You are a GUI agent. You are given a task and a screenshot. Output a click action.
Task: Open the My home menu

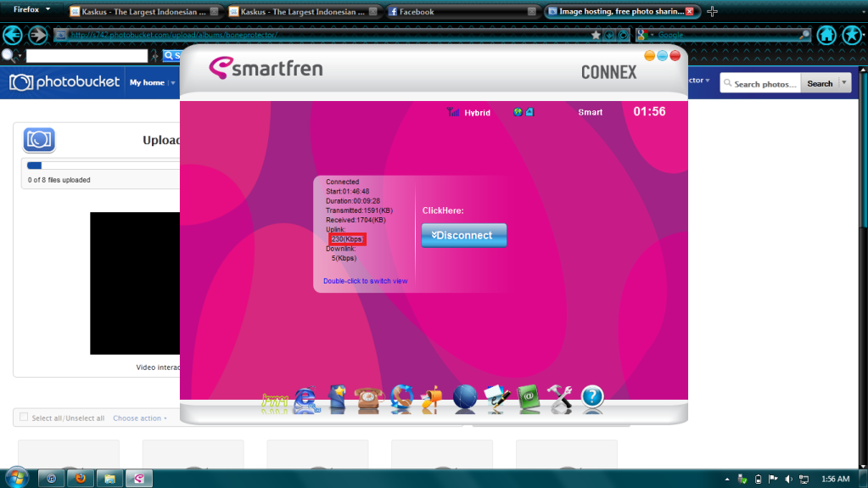(147, 82)
